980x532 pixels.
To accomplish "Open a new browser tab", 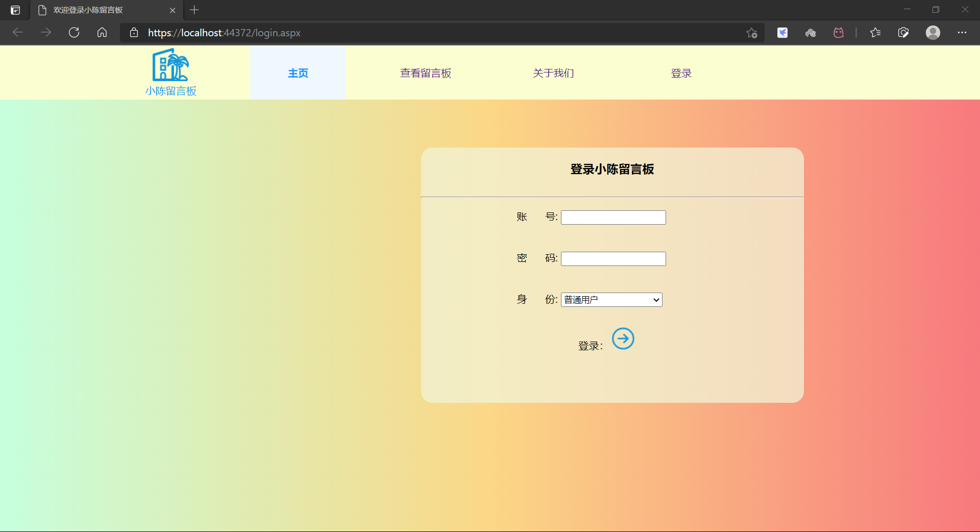I will (x=194, y=10).
